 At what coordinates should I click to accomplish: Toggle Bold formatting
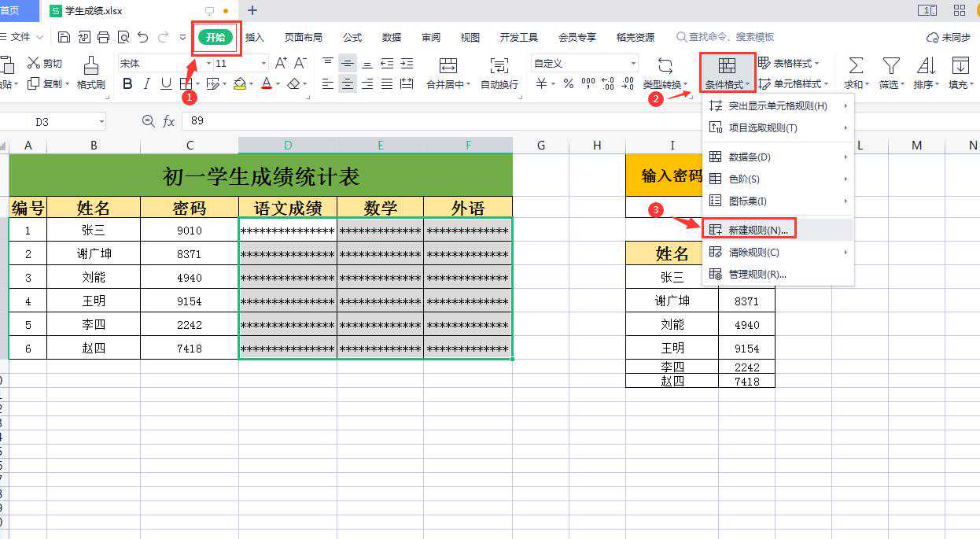pos(127,83)
